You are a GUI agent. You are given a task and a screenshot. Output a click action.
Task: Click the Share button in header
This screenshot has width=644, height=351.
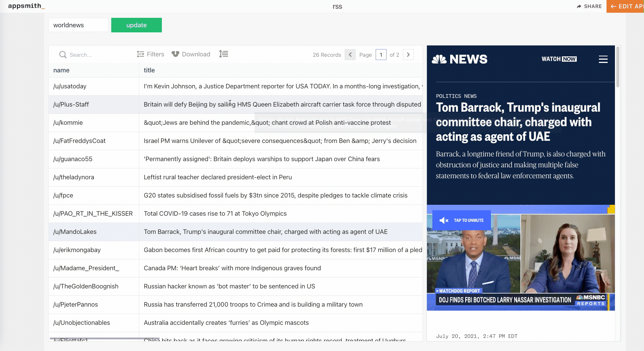tap(589, 6)
